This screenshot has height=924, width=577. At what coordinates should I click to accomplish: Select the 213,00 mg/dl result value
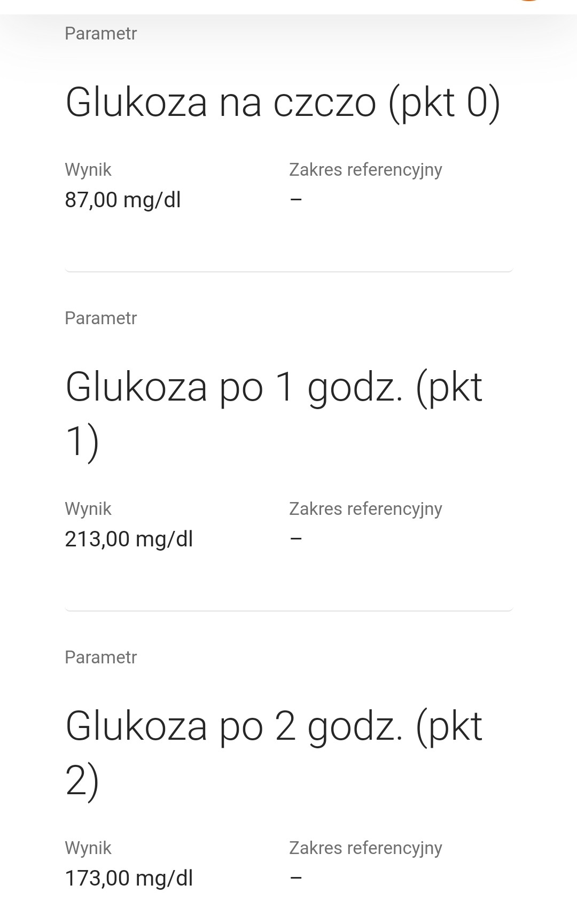tap(129, 539)
